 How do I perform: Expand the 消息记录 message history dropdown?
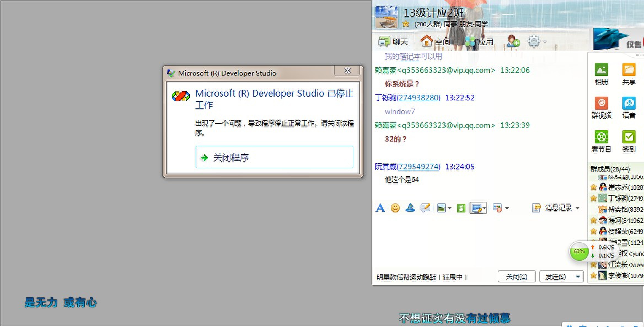point(578,208)
